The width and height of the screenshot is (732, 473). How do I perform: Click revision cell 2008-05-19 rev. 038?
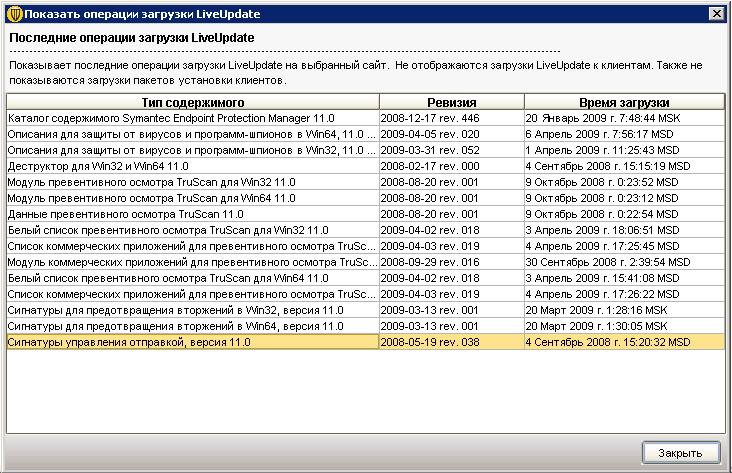pyautogui.click(x=452, y=342)
